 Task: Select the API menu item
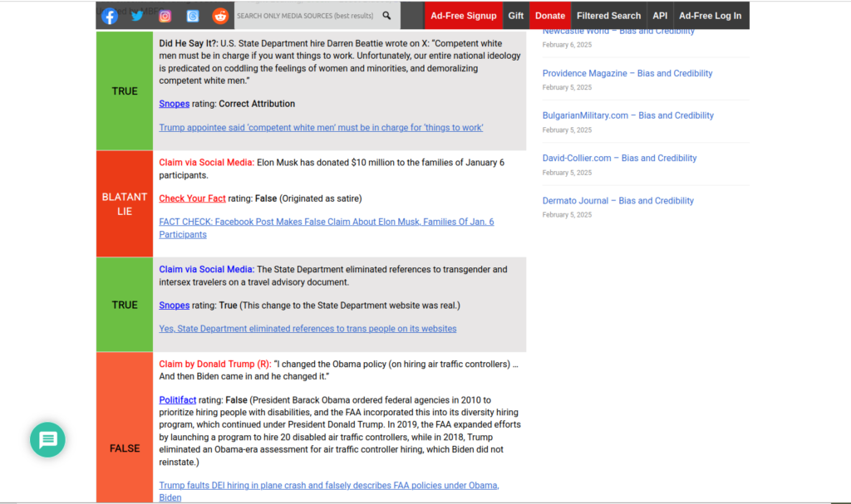coord(660,16)
